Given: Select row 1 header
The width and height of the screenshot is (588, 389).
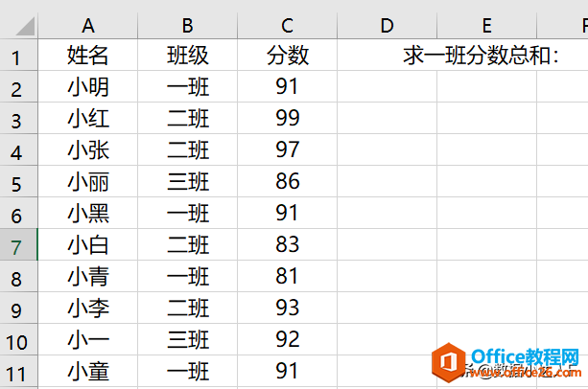Looking at the screenshot, I should (19, 55).
